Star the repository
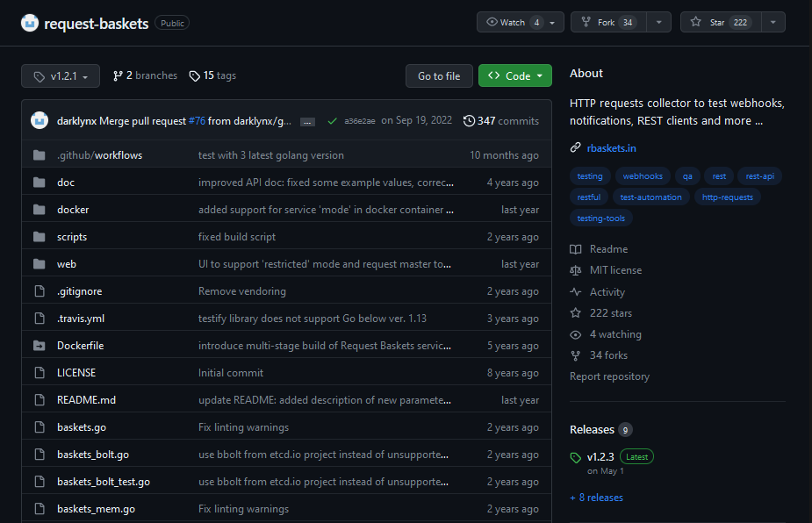The height and width of the screenshot is (523, 812). coord(721,22)
